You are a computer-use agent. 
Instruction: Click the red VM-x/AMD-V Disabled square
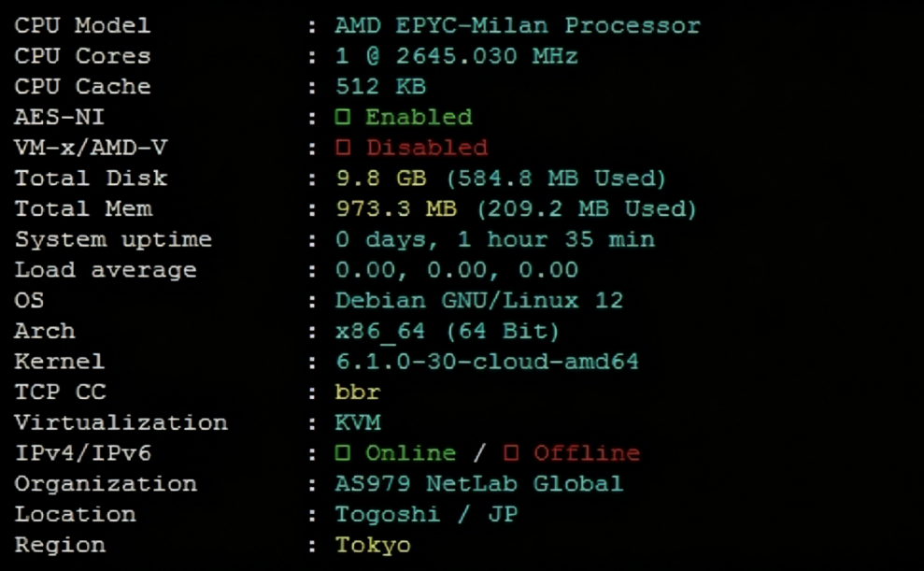[x=343, y=148]
